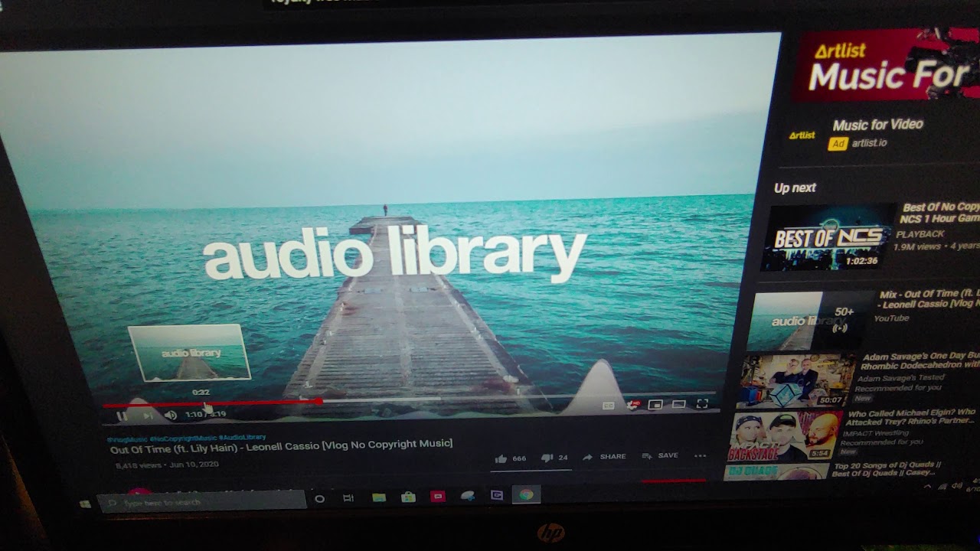Dislike the video with thumbs down

547,458
